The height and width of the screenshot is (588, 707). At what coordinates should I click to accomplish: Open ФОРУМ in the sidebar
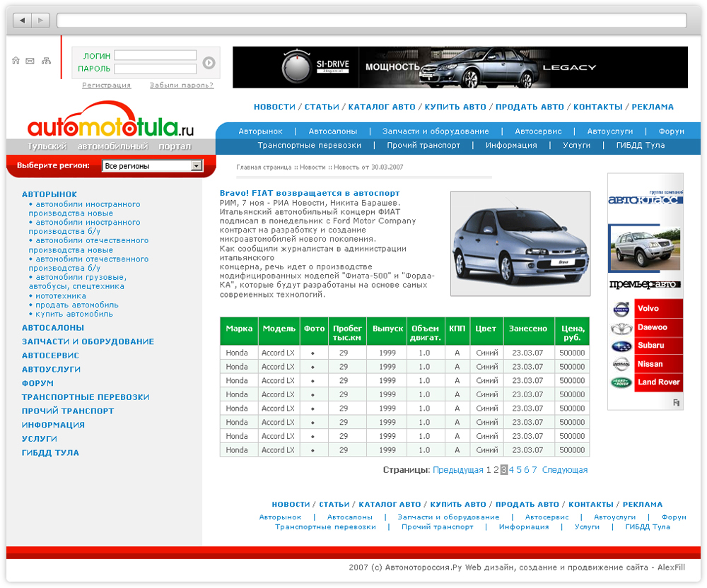37,383
